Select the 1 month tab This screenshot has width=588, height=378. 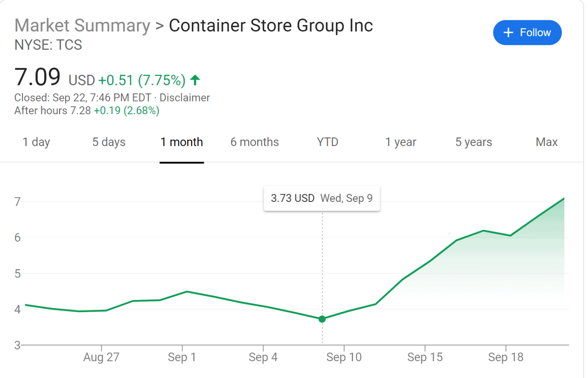click(181, 142)
